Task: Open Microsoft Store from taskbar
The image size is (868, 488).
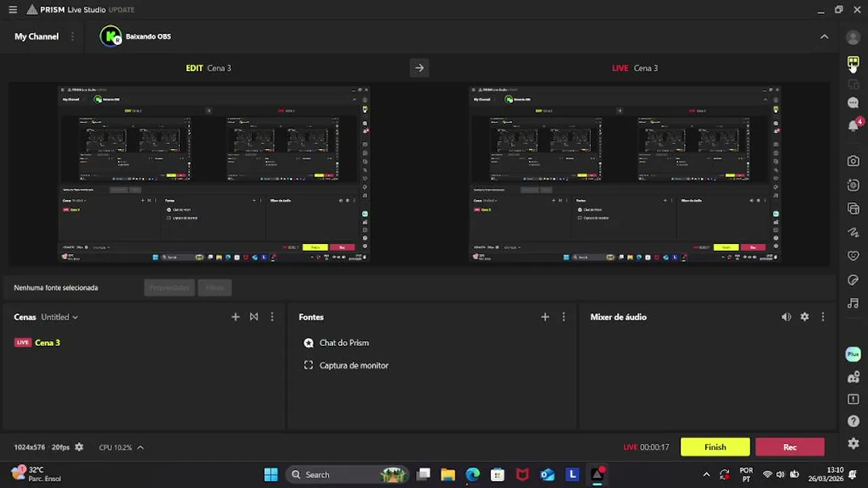Action: coord(497,474)
